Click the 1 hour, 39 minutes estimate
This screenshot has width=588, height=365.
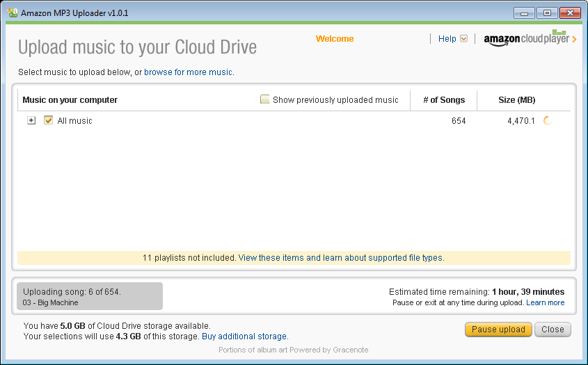[528, 291]
